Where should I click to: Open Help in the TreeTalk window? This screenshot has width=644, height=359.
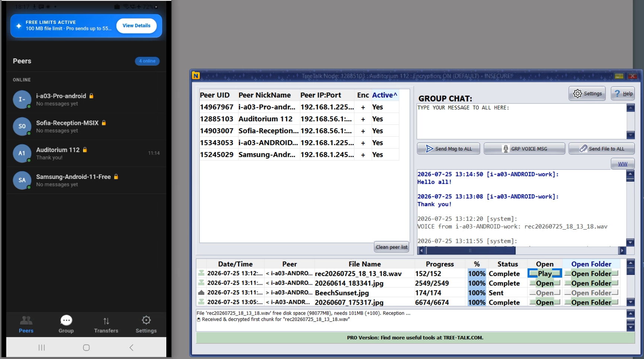(623, 93)
